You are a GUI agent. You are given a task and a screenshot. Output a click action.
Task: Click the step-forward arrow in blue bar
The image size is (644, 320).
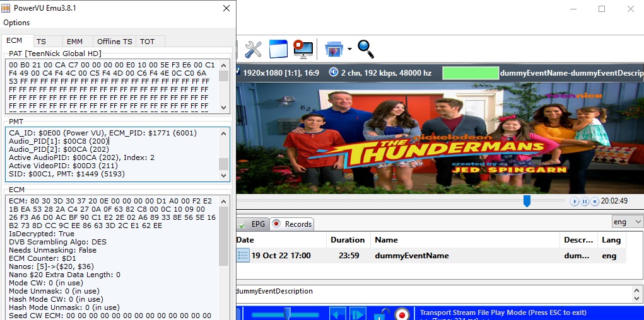(x=357, y=314)
